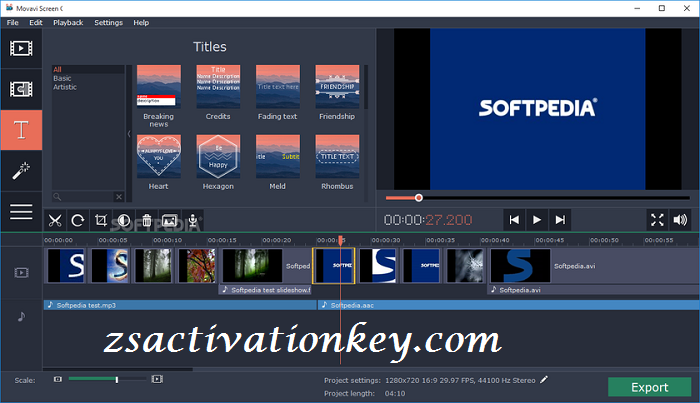Open Color adjustments tool
Viewport: 700px width, 403px height.
pyautogui.click(x=124, y=220)
